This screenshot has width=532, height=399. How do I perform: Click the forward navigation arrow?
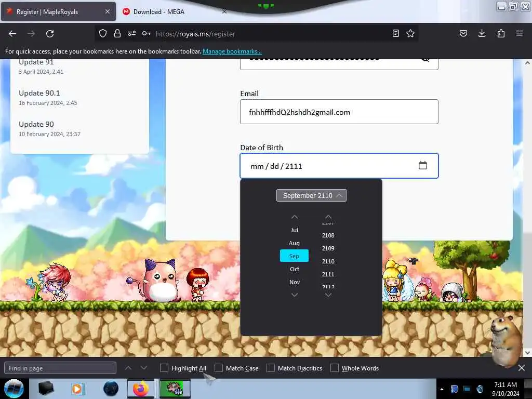31,34
